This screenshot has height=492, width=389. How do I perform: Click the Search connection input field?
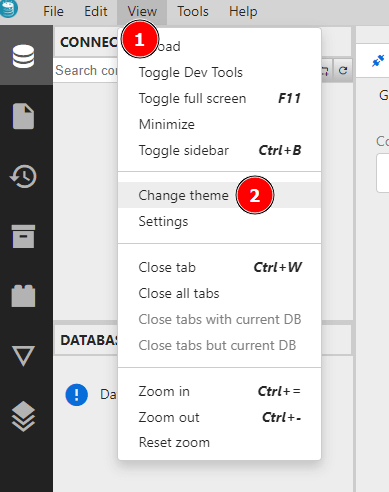coord(86,70)
